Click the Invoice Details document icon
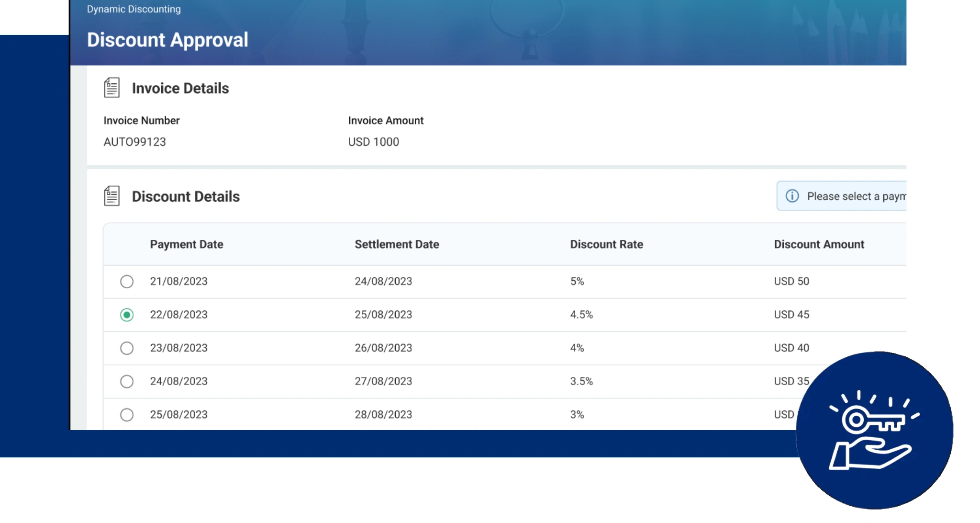Screen dimensions: 980x523 click(111, 88)
